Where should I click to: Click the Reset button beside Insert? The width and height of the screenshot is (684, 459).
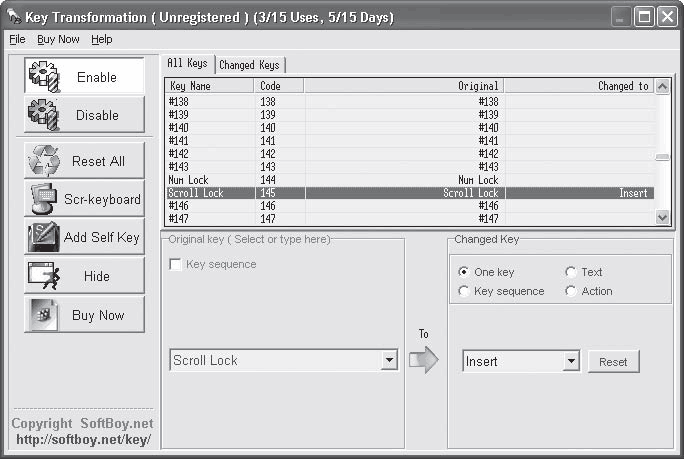(613, 362)
